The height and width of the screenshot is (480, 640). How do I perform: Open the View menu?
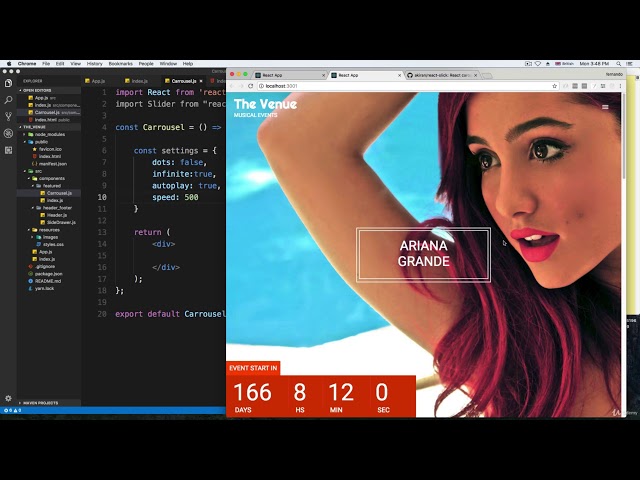click(x=76, y=64)
